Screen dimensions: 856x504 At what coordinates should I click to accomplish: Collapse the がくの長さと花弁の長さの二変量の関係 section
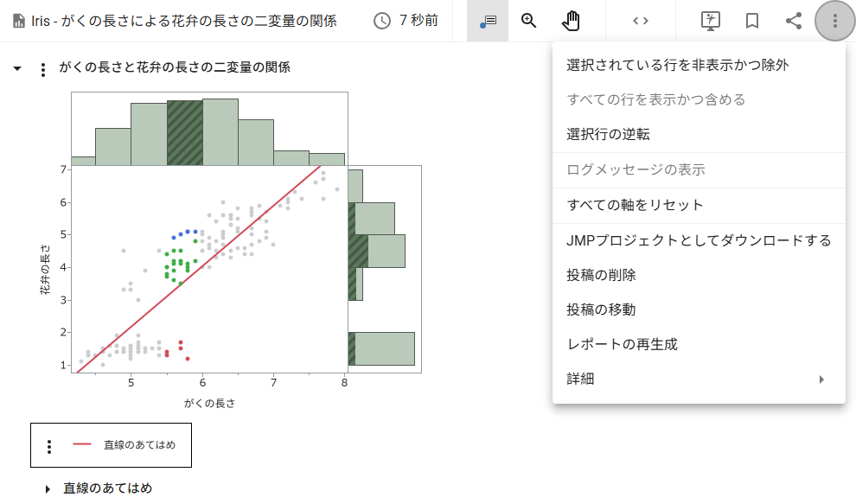[17, 69]
